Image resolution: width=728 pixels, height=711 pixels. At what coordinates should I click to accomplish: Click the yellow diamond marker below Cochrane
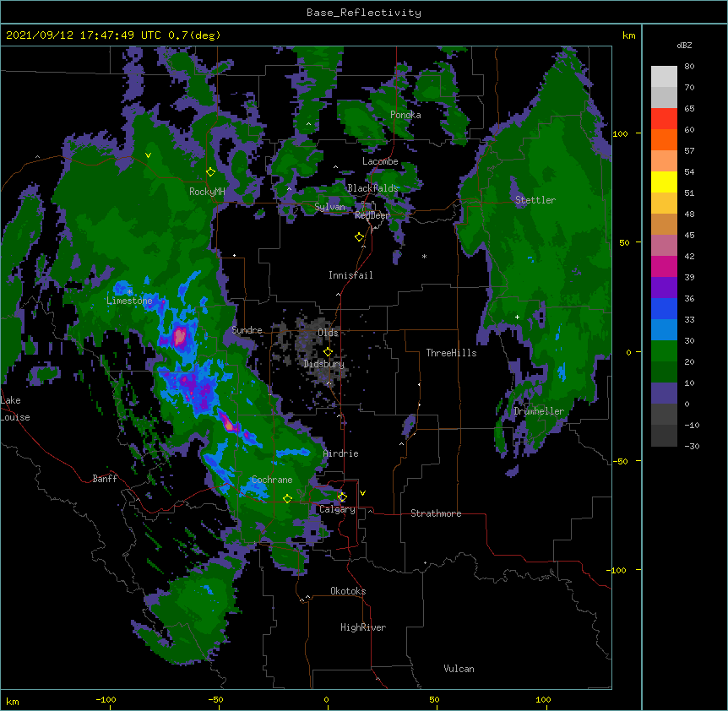point(287,498)
